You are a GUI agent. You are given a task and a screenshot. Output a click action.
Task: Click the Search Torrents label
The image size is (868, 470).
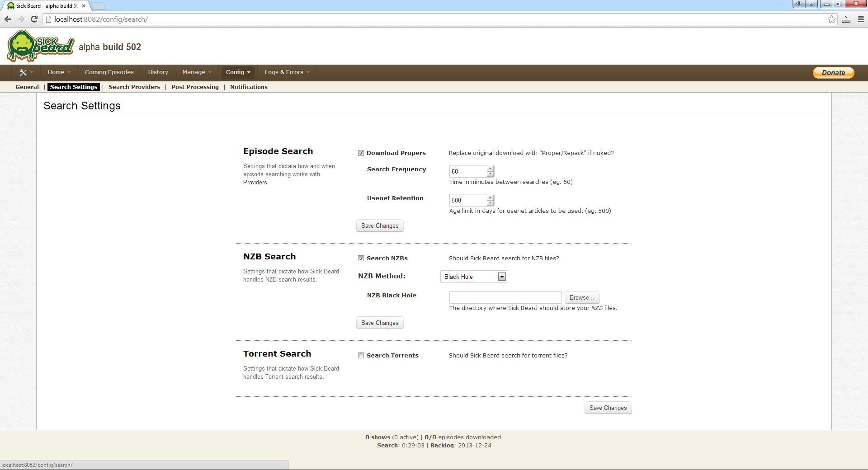[x=392, y=356]
